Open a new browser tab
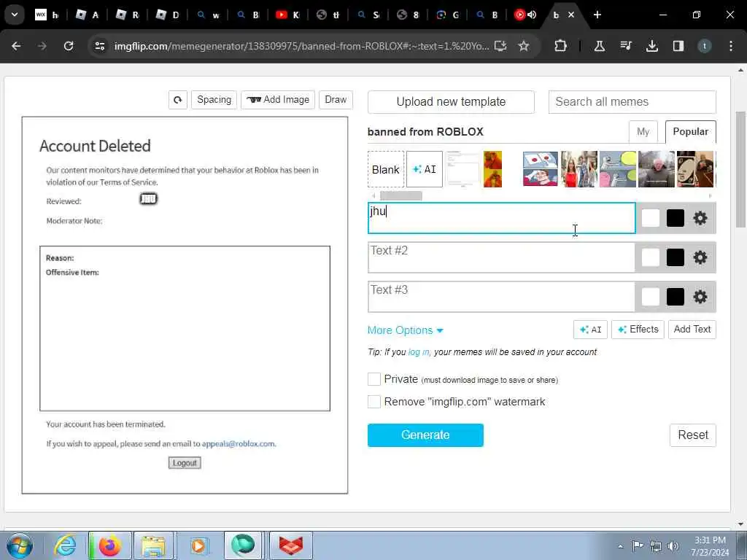Viewport: 747px width, 560px height. (x=597, y=15)
